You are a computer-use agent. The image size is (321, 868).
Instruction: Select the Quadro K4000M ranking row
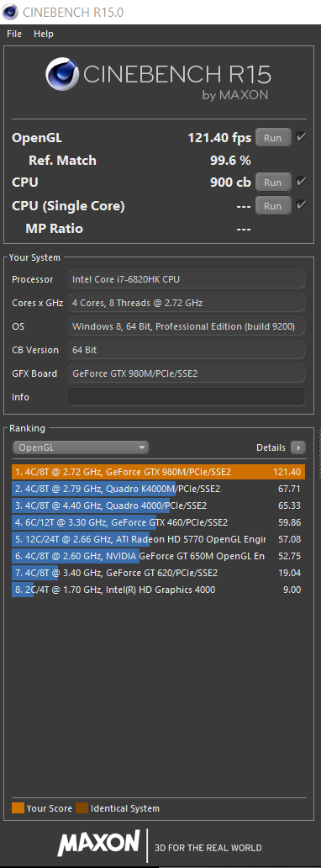158,489
